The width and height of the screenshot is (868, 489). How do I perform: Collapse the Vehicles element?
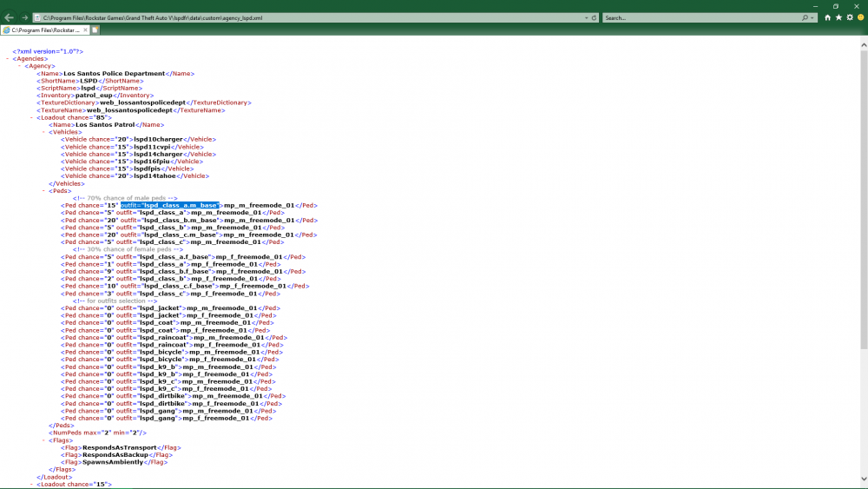point(43,132)
